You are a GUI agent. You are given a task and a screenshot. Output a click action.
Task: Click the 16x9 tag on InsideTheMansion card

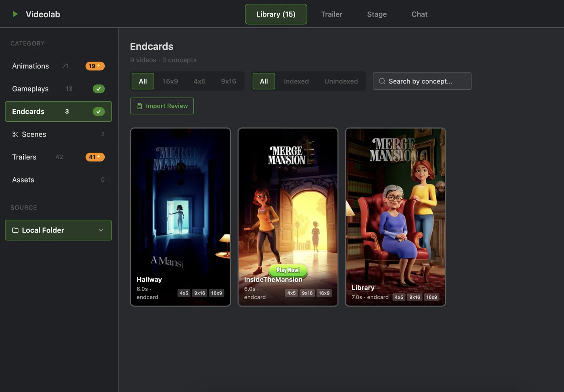324,293
